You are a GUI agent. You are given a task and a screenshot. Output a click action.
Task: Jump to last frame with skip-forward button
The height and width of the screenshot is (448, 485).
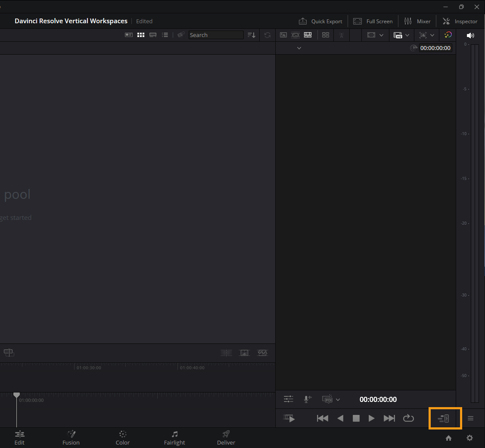[x=389, y=418]
